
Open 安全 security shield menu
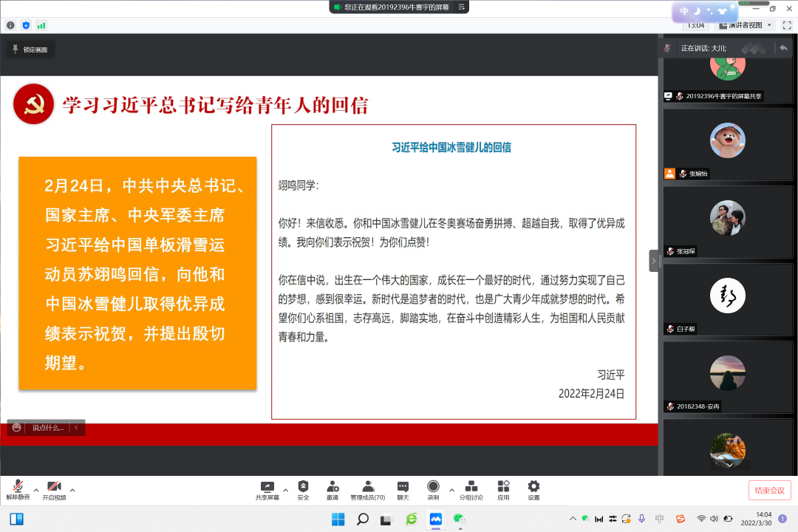pos(304,491)
